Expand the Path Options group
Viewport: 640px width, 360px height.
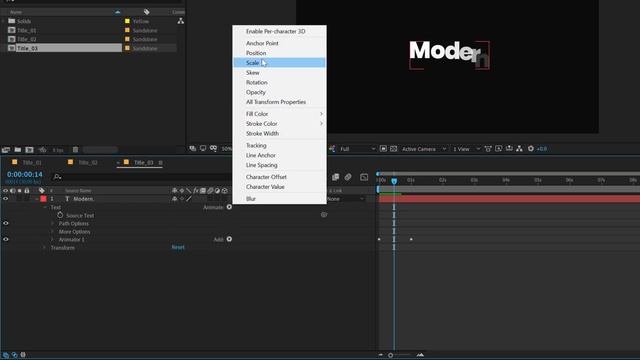[52, 224]
